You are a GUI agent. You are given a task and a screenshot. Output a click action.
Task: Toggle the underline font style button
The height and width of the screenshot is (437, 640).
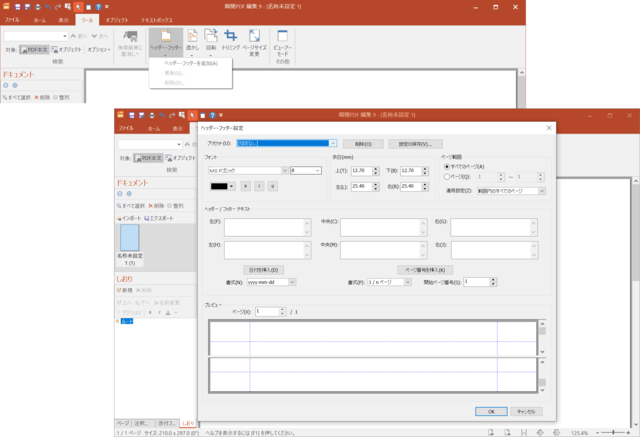pyautogui.click(x=272, y=186)
